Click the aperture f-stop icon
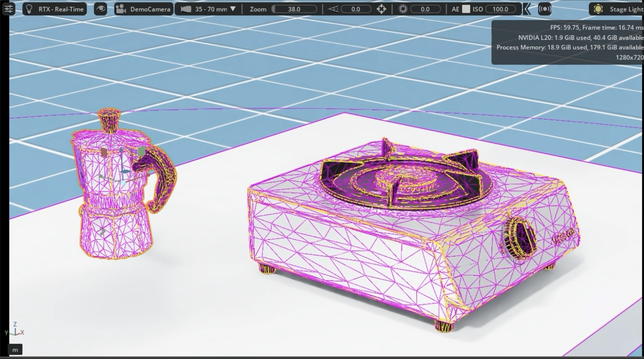The height and width of the screenshot is (359, 644). click(x=403, y=9)
